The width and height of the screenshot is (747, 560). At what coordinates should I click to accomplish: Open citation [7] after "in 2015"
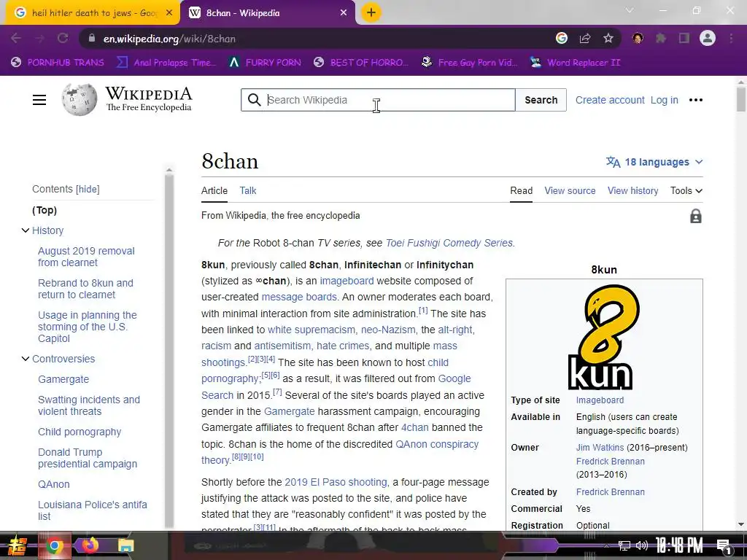[x=278, y=392]
